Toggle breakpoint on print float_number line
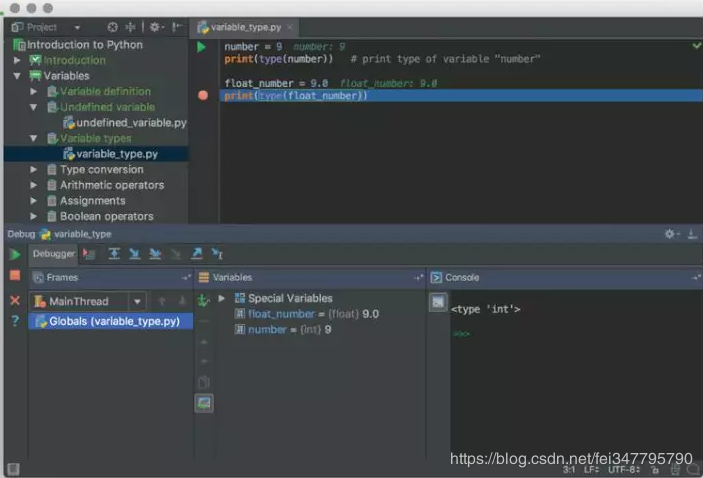The image size is (703, 478). [203, 95]
